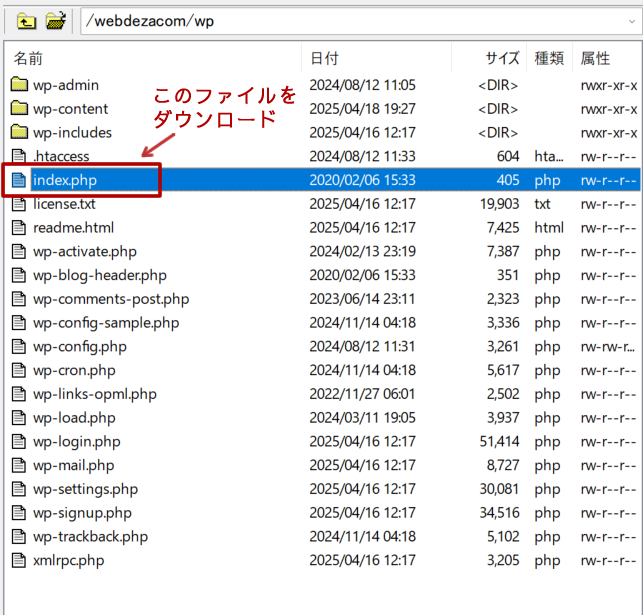Image resolution: width=643 pixels, height=615 pixels.
Task: Select the wp-signup.php file name
Action: [82, 513]
